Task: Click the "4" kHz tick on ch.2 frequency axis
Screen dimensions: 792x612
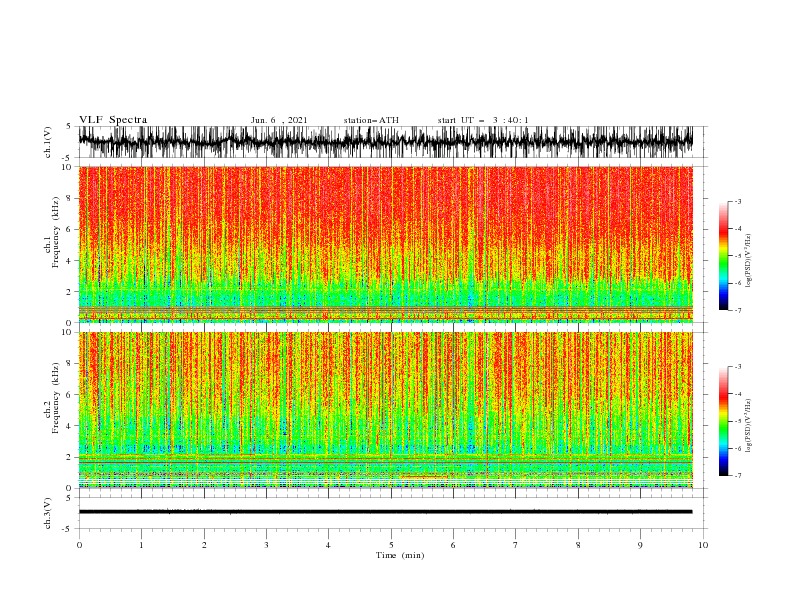Action: tap(69, 426)
